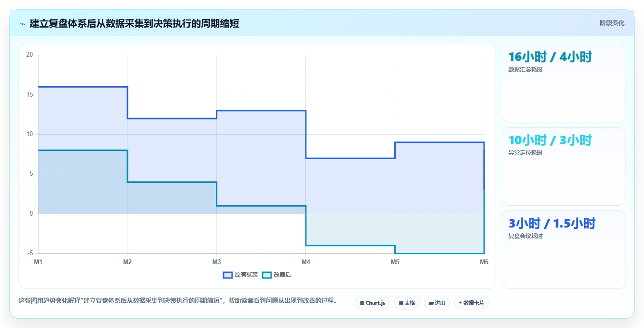
Task: Click the chart description caption text
Action: pyautogui.click(x=178, y=300)
